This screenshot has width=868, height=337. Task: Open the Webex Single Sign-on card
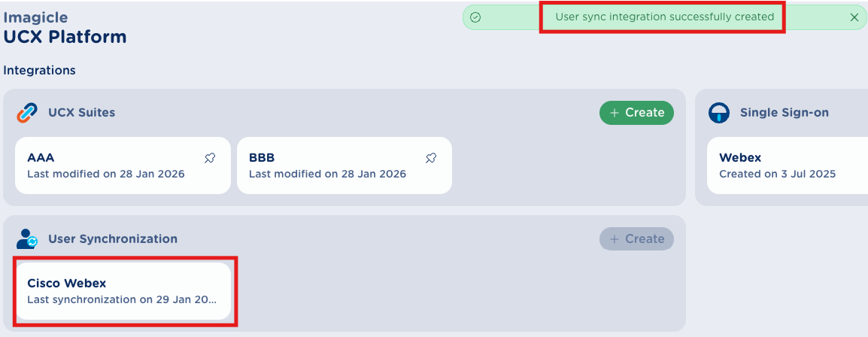782,165
